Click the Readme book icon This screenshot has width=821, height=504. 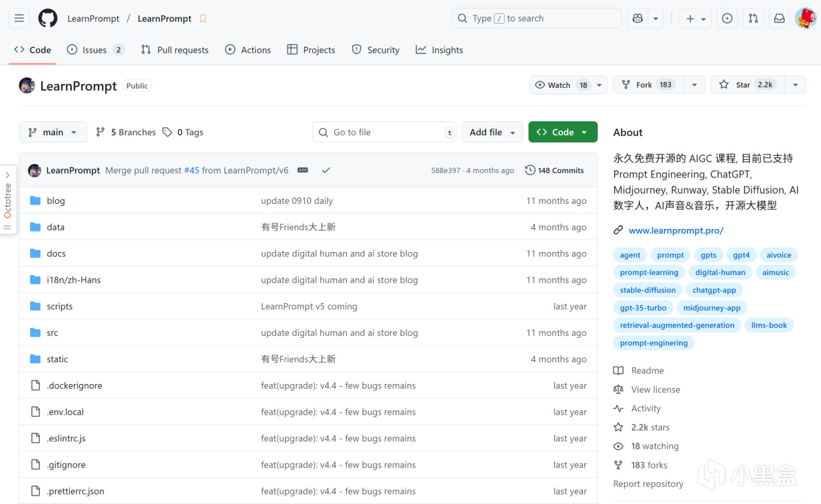point(618,371)
